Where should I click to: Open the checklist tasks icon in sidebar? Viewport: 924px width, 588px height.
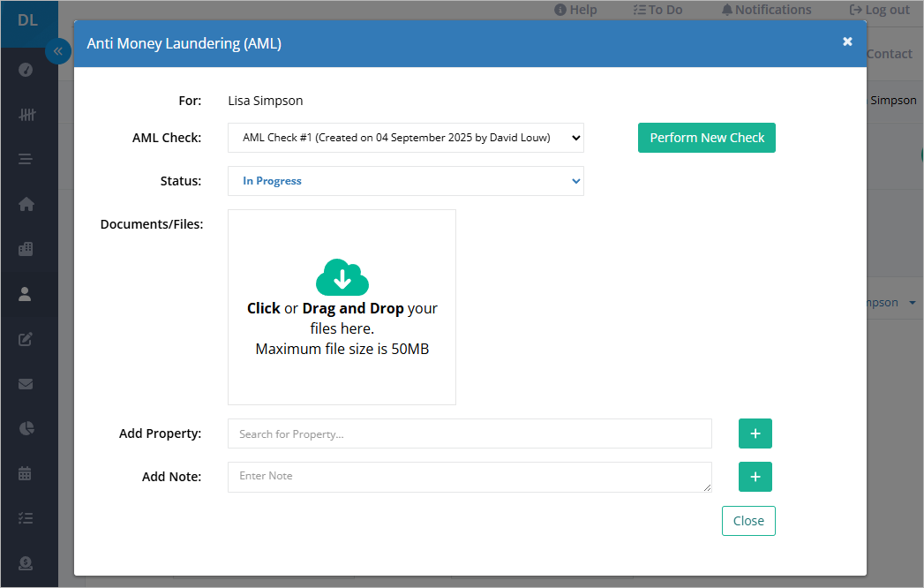[26, 518]
